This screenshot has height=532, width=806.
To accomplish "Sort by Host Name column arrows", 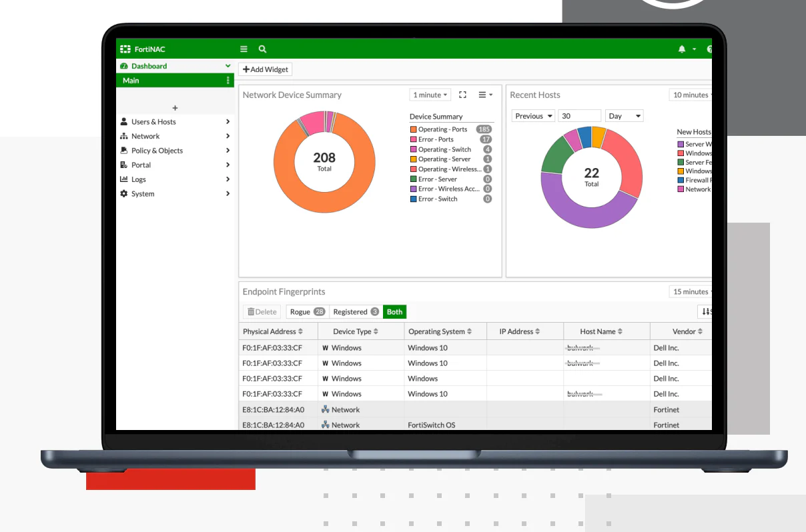I will click(620, 331).
